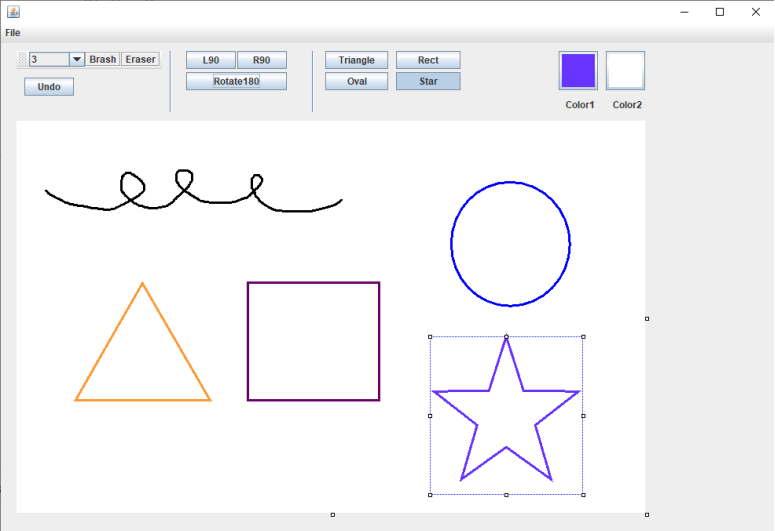Click the star's right-middle selection handle
The width and height of the screenshot is (775, 531).
583,416
